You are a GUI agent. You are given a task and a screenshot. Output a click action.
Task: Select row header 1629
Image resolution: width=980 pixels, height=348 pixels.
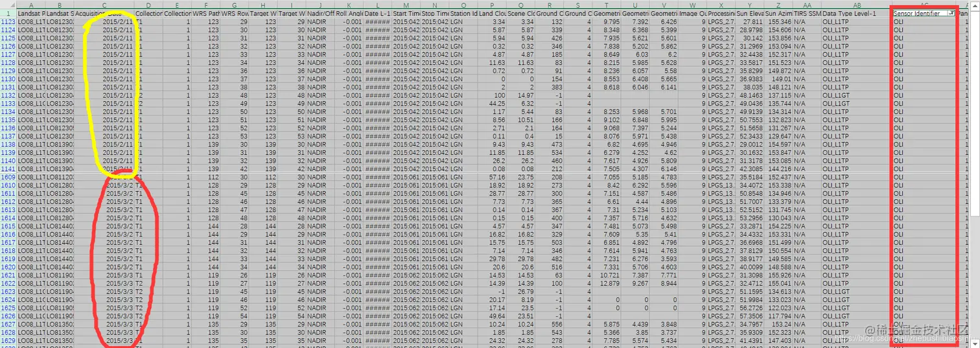(x=8, y=340)
